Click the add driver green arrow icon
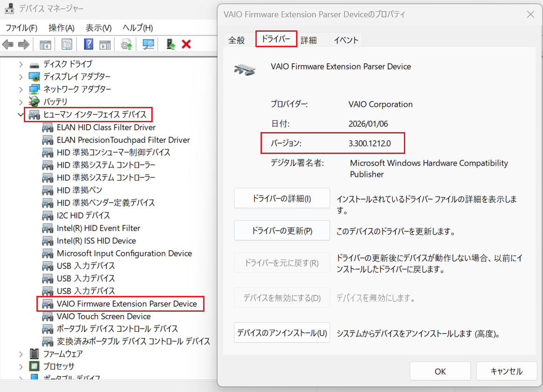 [171, 44]
